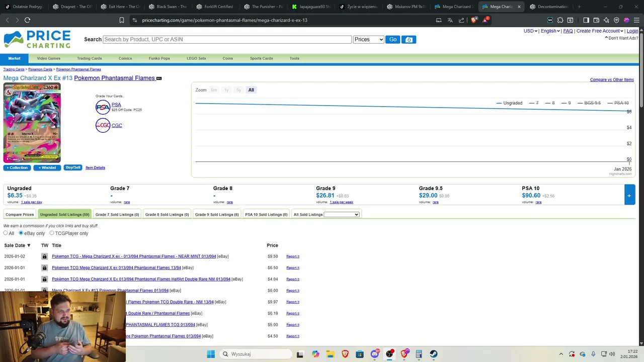Toggle the BGS 9.5 series in chart legend
644x362 pixels.
[589, 103]
